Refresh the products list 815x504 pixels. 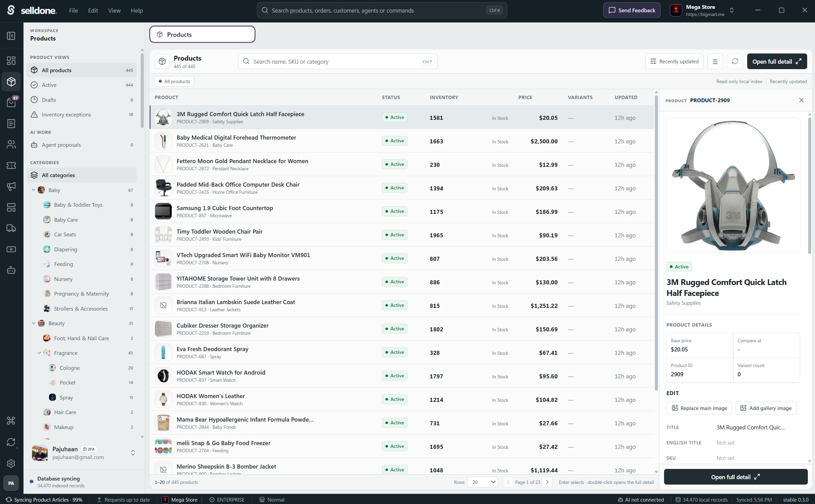pyautogui.click(x=735, y=61)
